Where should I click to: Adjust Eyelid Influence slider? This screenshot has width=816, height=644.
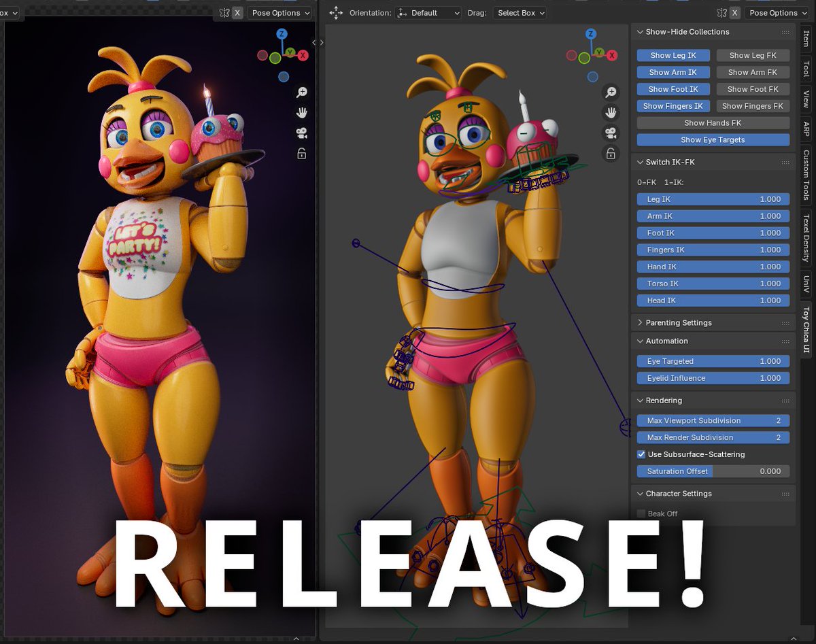click(713, 378)
